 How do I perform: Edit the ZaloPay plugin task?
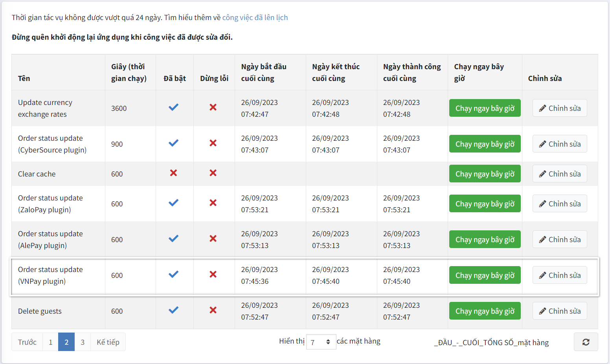click(560, 204)
